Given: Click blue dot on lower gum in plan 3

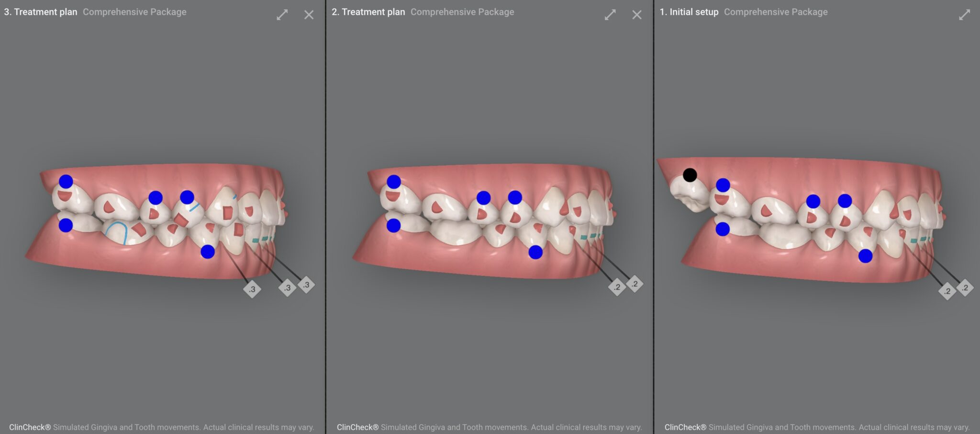Looking at the screenshot, I should 207,251.
